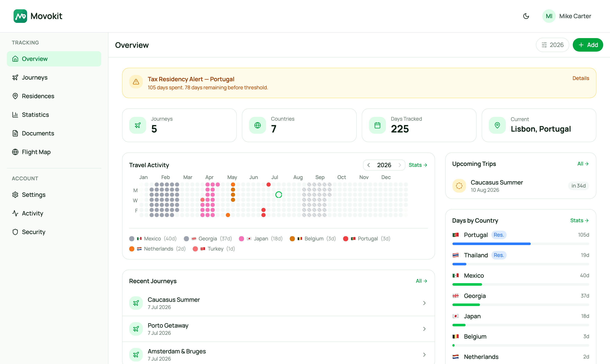Click the Caucasus Summer upcoming trip icon

point(459,186)
